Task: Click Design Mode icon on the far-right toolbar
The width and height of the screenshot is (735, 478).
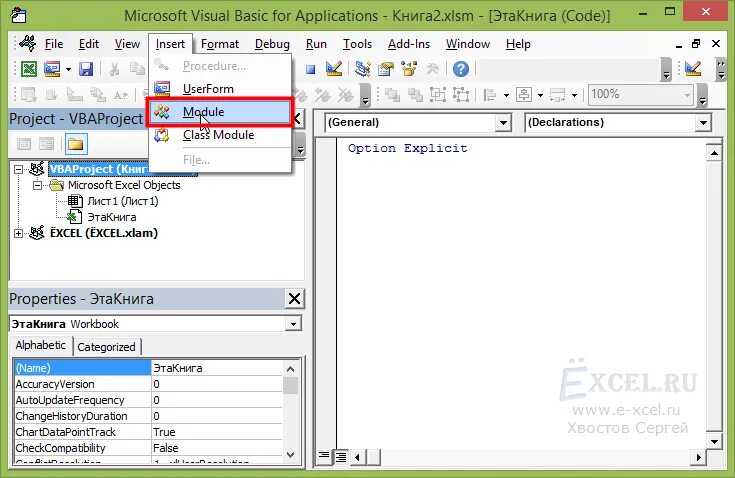Action: point(693,69)
